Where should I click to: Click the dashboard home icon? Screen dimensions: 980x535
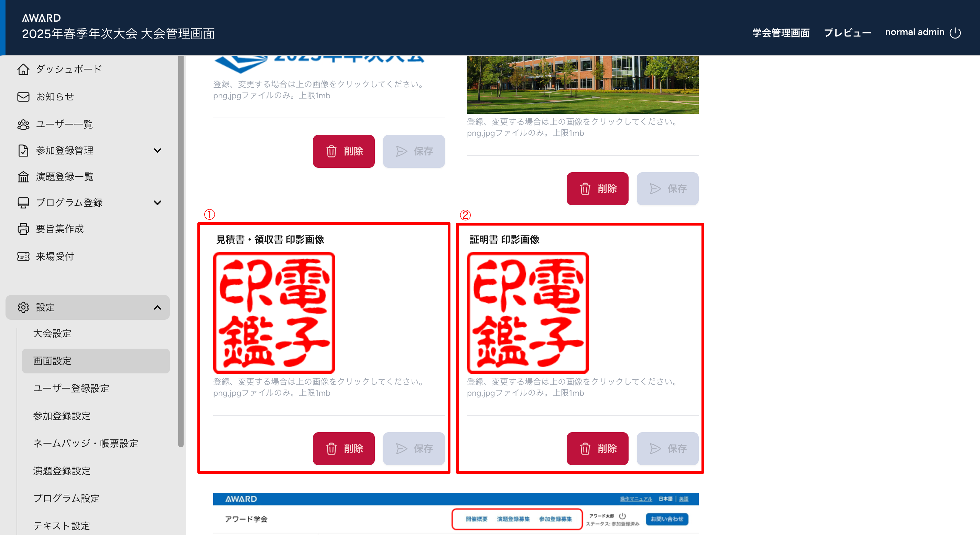[23, 69]
